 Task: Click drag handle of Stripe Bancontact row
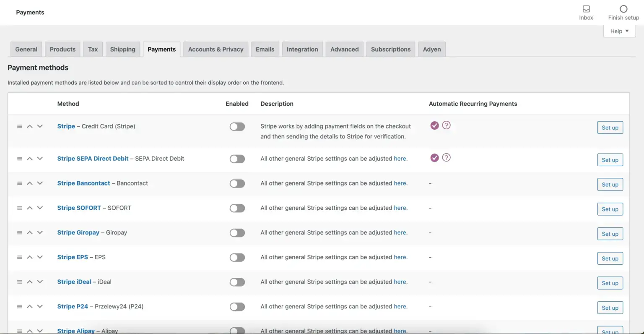pyautogui.click(x=19, y=183)
